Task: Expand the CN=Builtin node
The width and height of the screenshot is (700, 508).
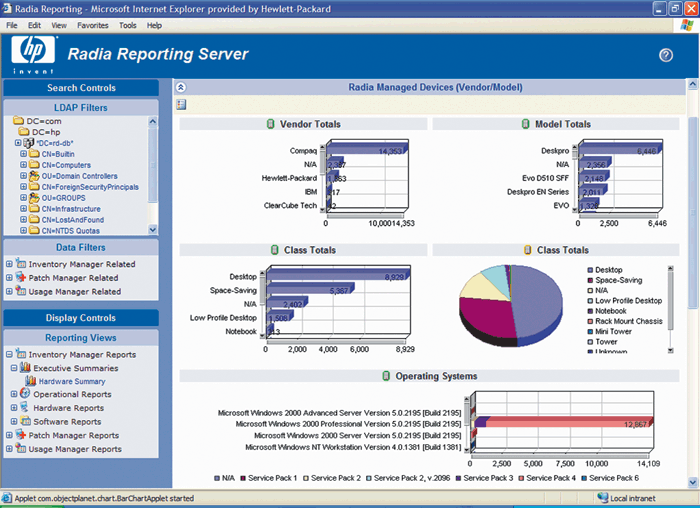Action: 23,154
